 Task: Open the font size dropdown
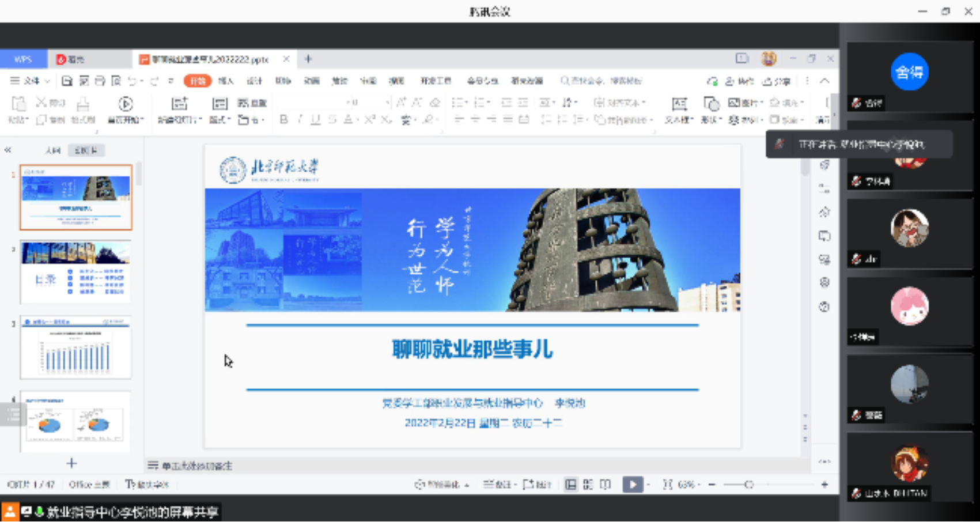(x=387, y=103)
